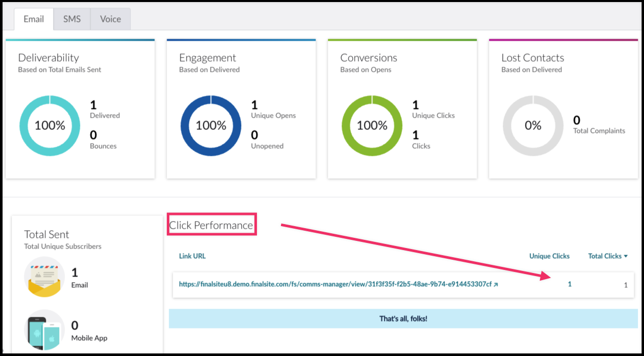Sort by Link URL column header

192,256
